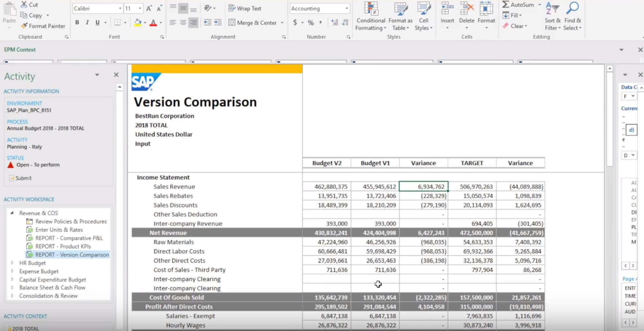
Task: Open EPM Context pane options arrow
Action: (x=621, y=50)
